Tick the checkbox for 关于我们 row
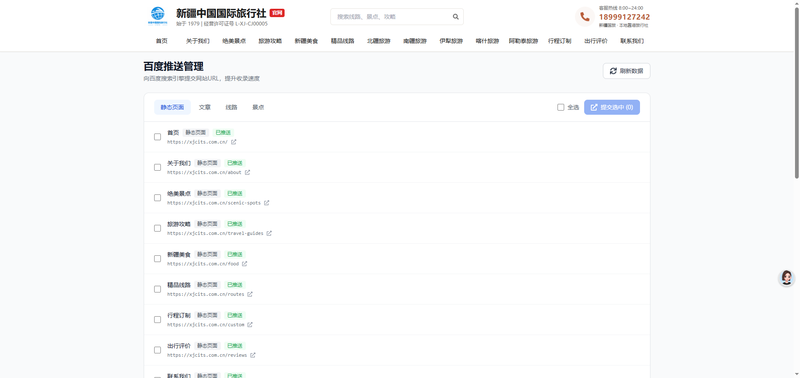The height and width of the screenshot is (378, 800). click(x=158, y=167)
